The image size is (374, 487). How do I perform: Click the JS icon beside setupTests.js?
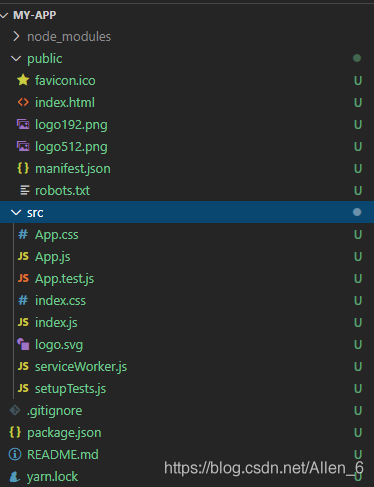(x=23, y=388)
